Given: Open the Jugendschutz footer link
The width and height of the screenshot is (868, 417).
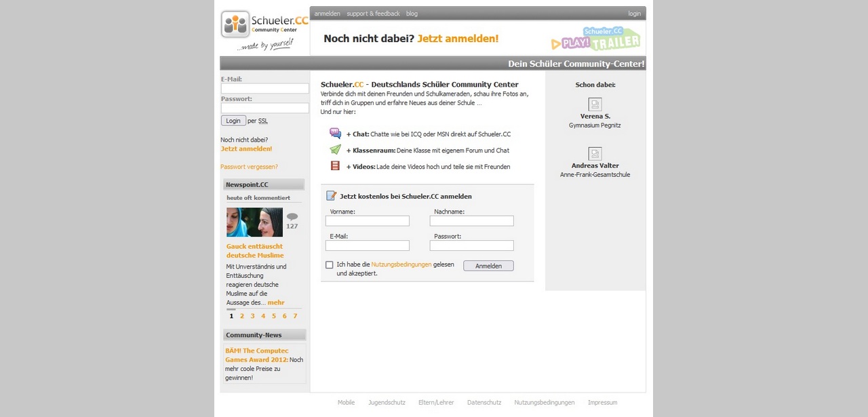Looking at the screenshot, I should tap(387, 403).
